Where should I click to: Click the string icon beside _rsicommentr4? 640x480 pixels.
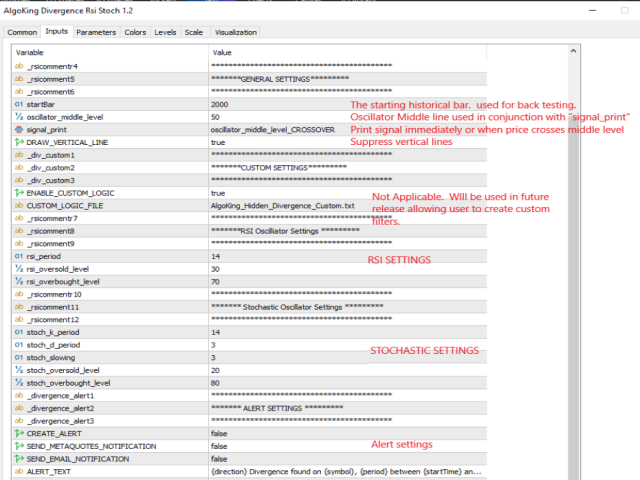[x=19, y=66]
